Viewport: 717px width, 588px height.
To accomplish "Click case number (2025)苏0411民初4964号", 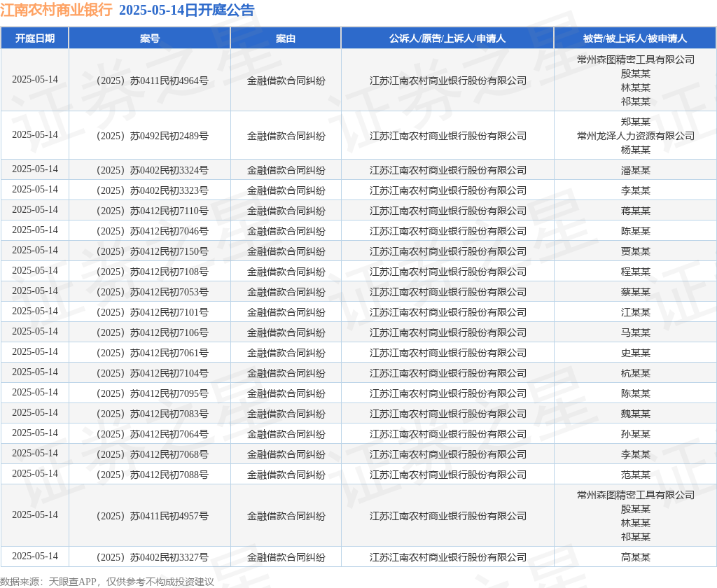I will coord(152,80).
